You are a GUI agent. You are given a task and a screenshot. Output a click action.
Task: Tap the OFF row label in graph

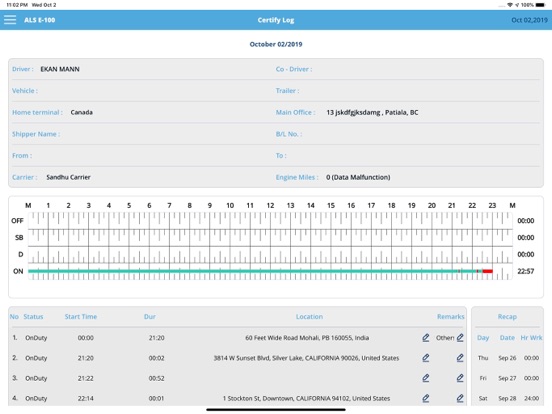[17, 221]
